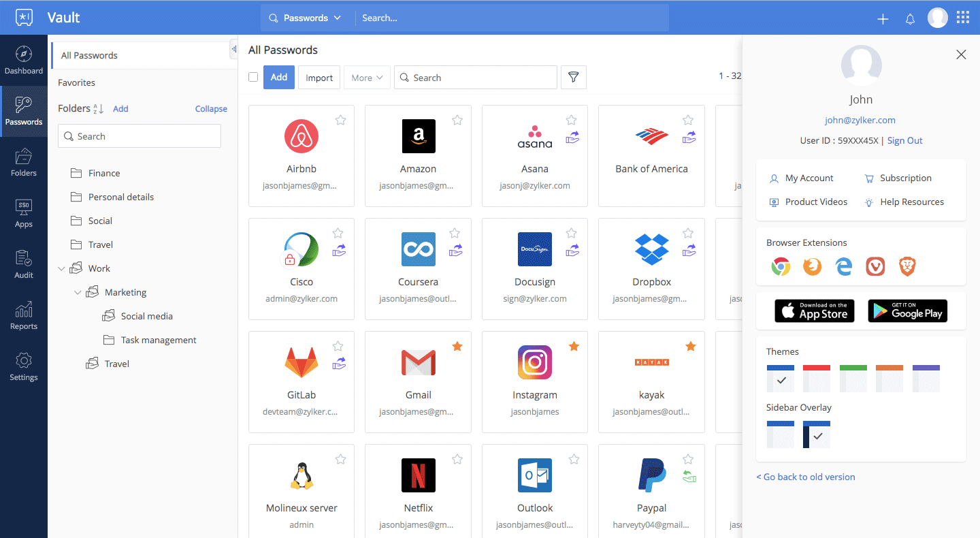This screenshot has width=980, height=538.
Task: Click the folder search input field
Action: point(140,136)
